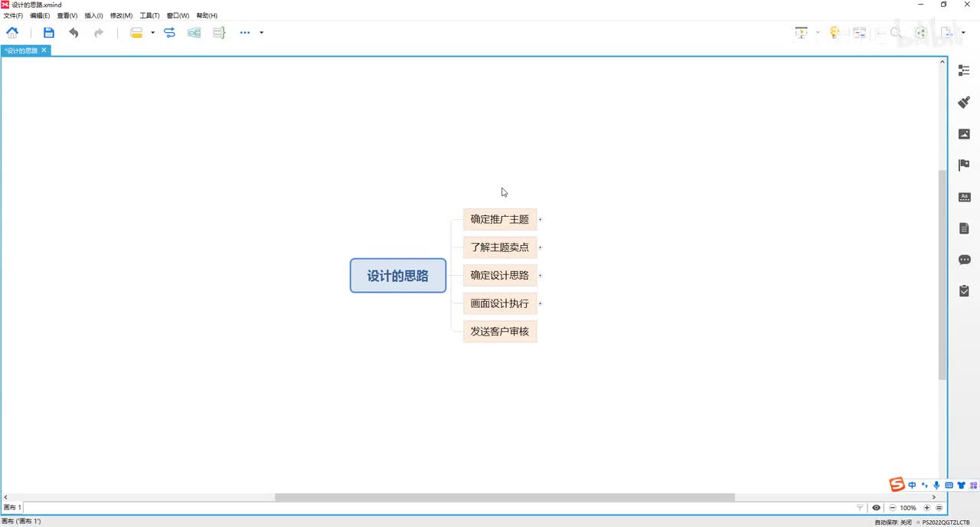Expand subtopics of 画面设计执行
980x527 pixels.
(541, 303)
